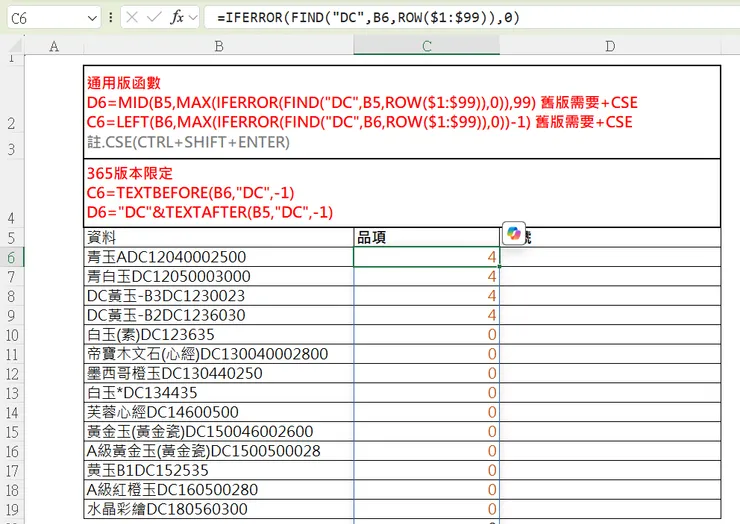Click the formula bar options dots
Viewport: 740px width, 524px height.
[110, 18]
